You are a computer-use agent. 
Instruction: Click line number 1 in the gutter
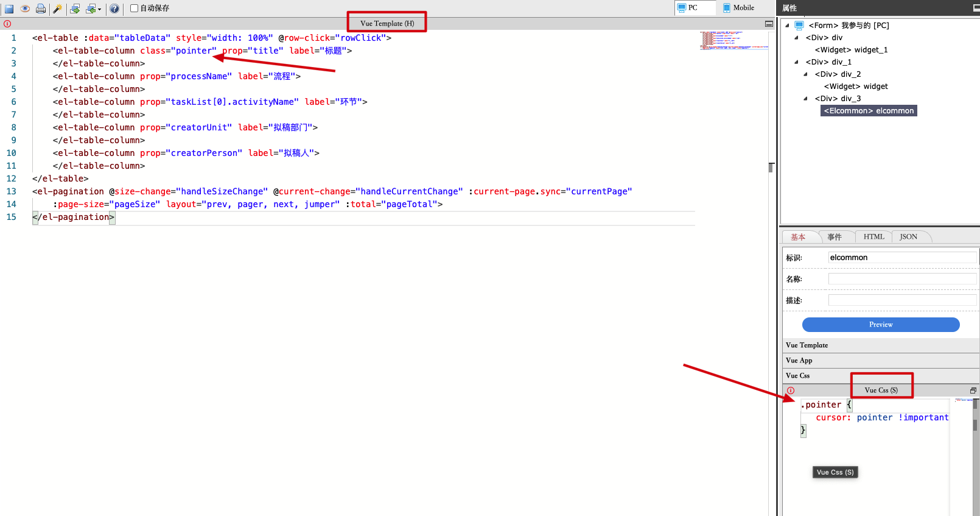tap(14, 38)
